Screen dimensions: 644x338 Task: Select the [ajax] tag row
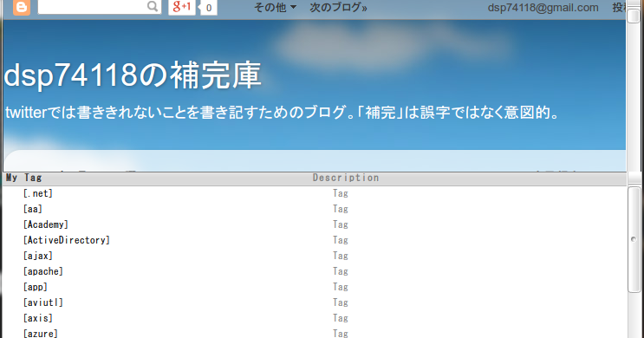click(314, 256)
